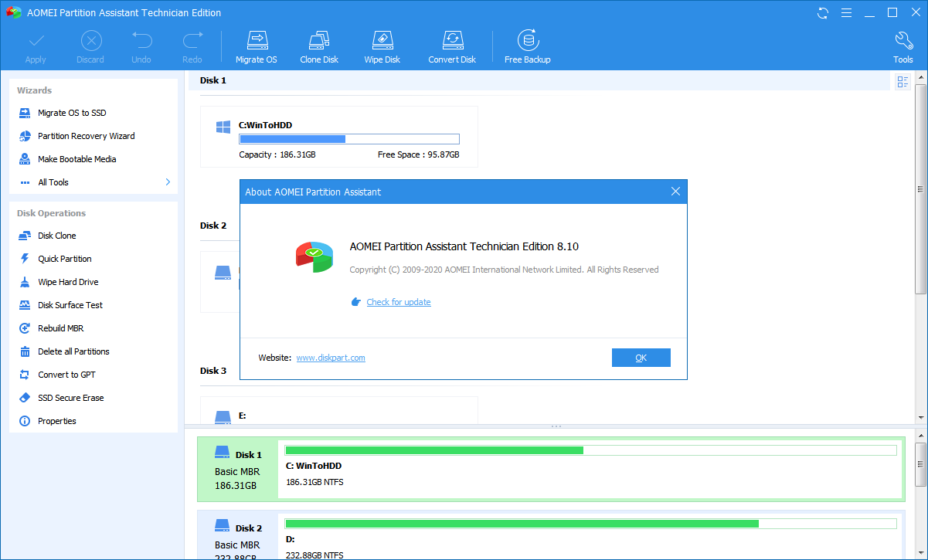Open the Tools wrench menu
928x560 pixels.
[903, 47]
